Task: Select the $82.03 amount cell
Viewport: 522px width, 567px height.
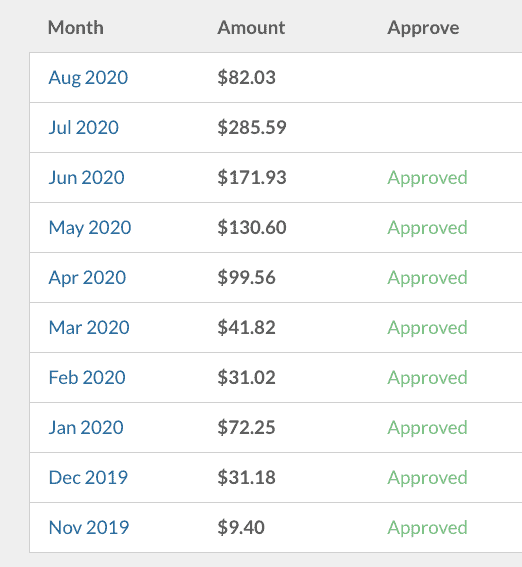Action: (247, 77)
